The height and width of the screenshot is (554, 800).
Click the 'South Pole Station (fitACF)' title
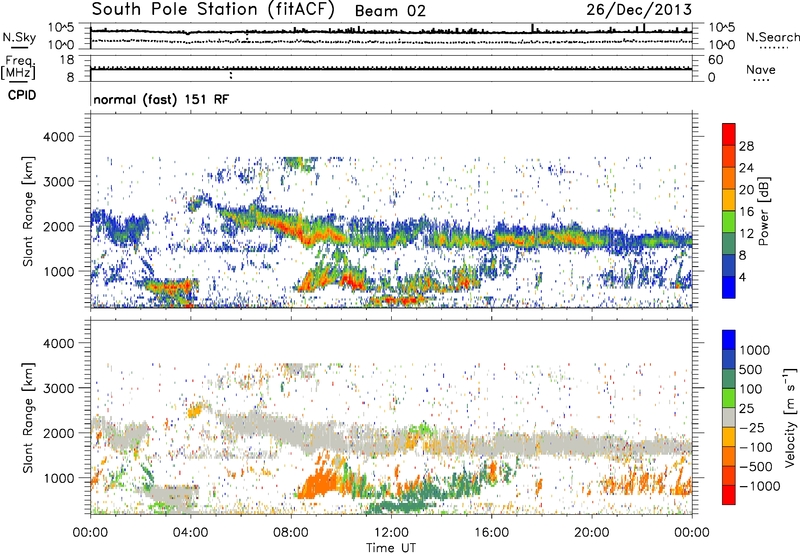point(213,10)
